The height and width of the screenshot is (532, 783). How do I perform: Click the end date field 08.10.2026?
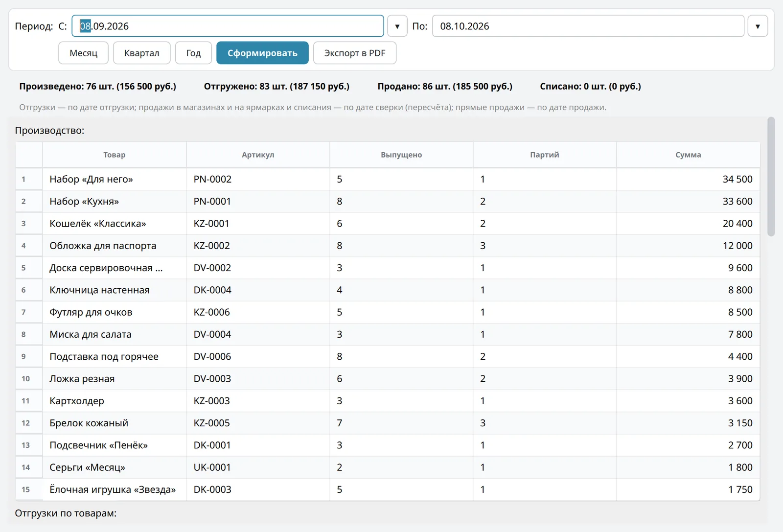[588, 26]
